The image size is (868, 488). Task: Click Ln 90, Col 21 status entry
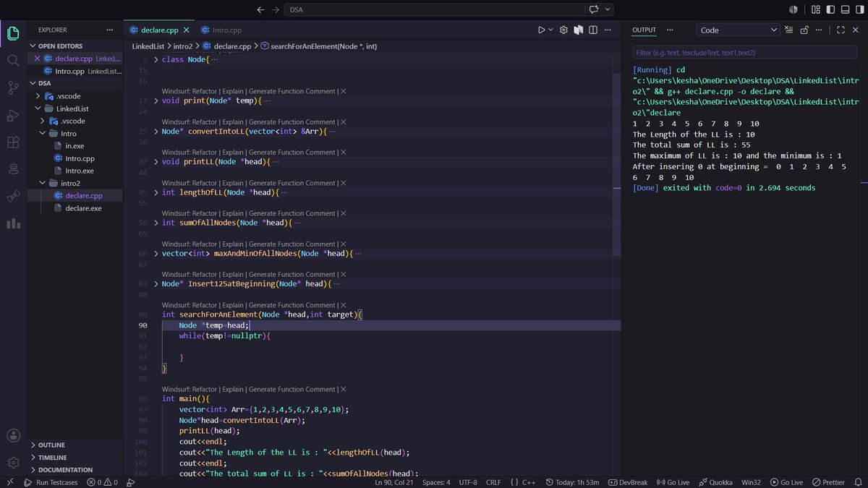coord(394,482)
